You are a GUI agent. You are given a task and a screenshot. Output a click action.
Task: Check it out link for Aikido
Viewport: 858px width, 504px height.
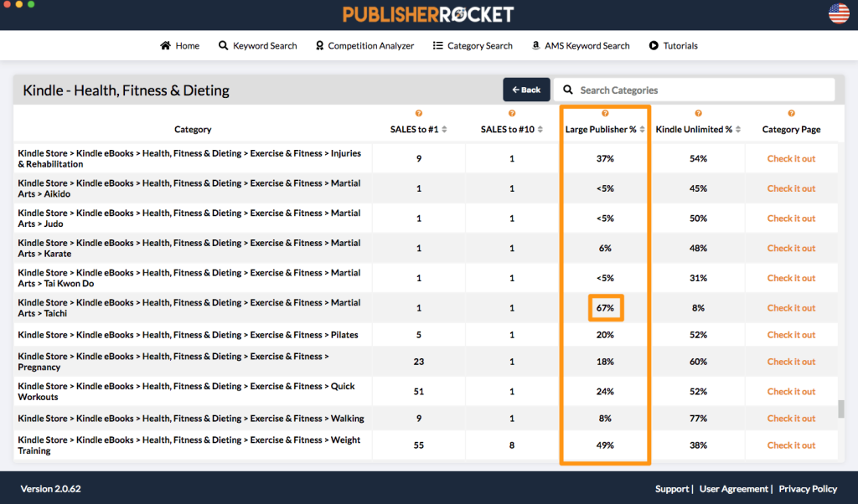coord(791,188)
